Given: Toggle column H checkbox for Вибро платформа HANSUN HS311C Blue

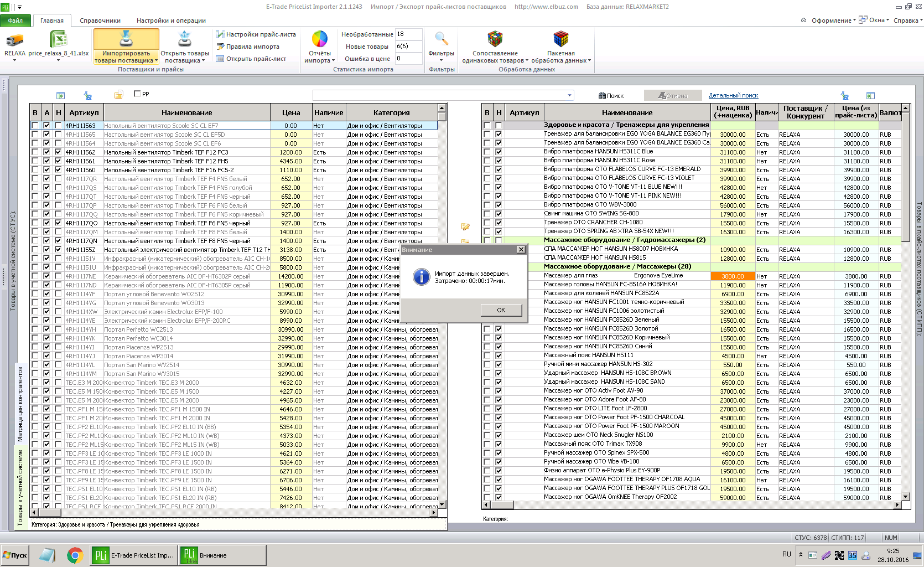Looking at the screenshot, I should point(499,152).
